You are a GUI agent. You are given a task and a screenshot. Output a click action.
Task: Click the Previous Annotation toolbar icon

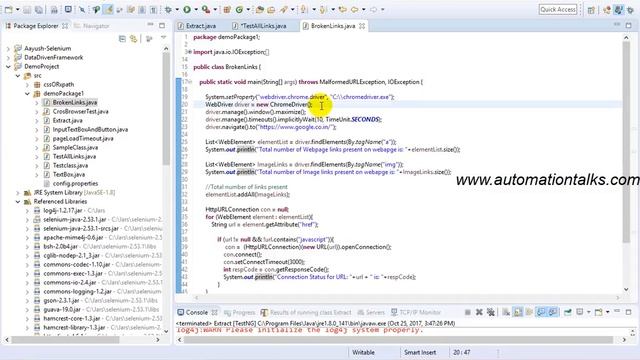(323, 9)
